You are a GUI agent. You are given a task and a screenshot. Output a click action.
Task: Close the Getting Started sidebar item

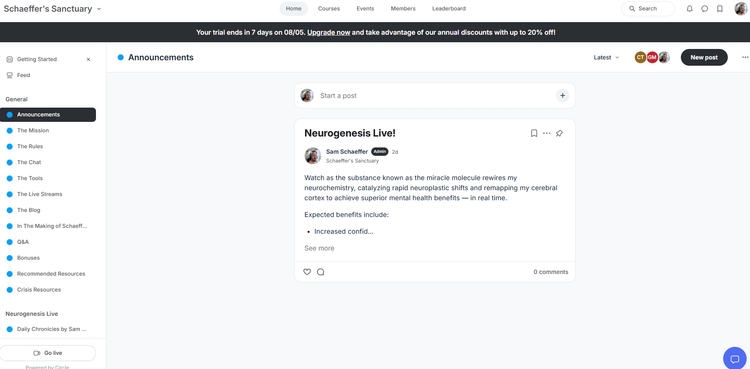click(x=88, y=59)
